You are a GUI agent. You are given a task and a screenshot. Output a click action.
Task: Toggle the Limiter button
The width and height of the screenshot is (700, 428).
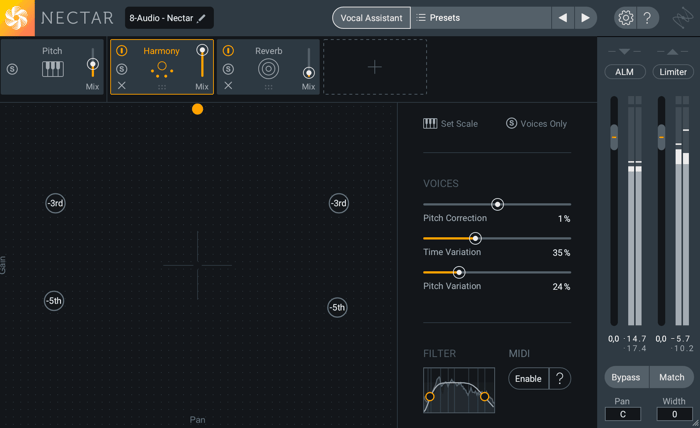pyautogui.click(x=673, y=72)
